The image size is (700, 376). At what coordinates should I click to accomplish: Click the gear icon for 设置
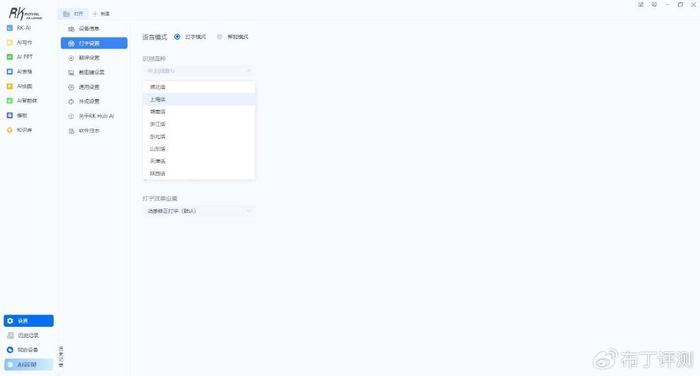tap(10, 321)
